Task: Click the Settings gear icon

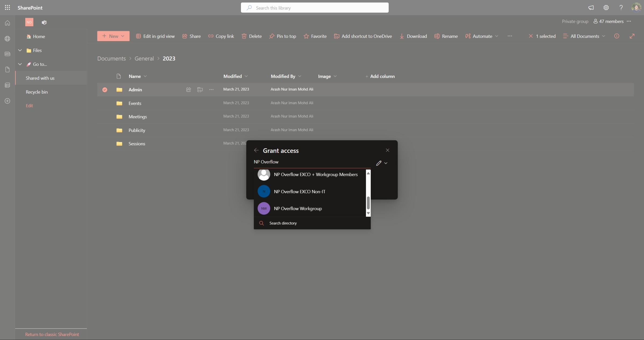Action: [606, 8]
